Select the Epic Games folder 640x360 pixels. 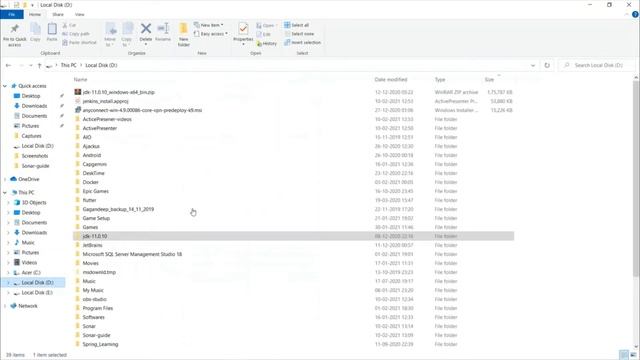96,191
